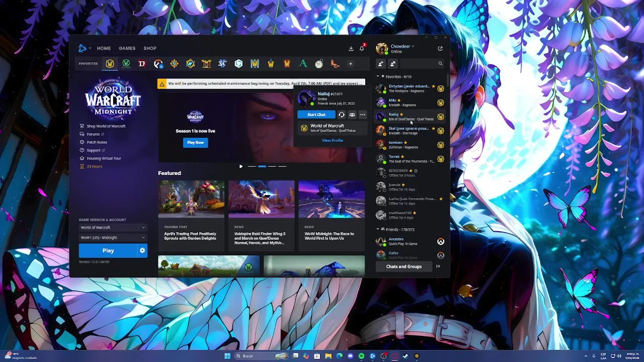Collapse social panel arrow beside Chats and Groups

click(438, 266)
